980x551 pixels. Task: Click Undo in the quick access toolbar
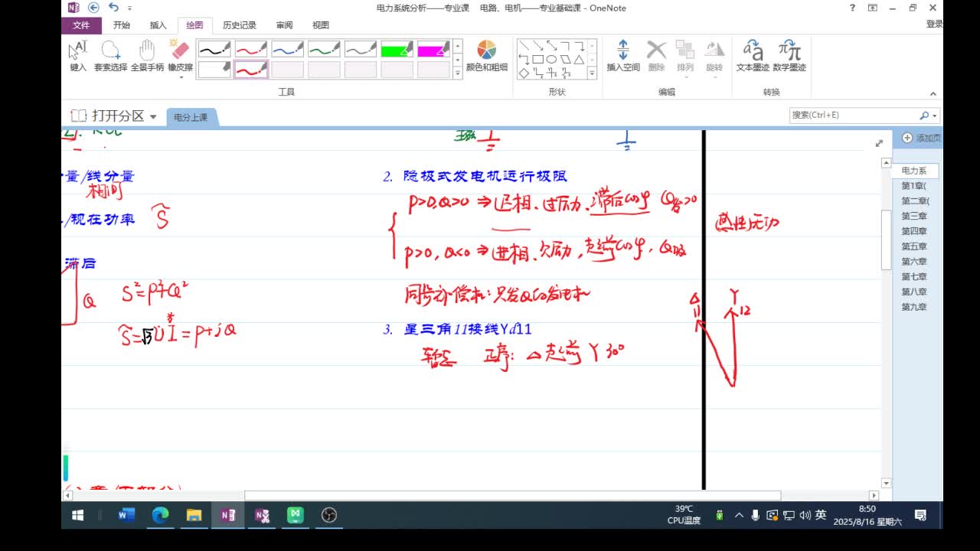tap(113, 8)
